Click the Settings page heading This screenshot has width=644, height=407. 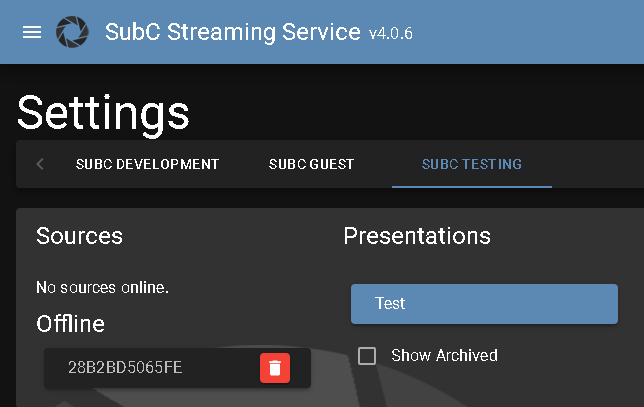click(x=103, y=112)
